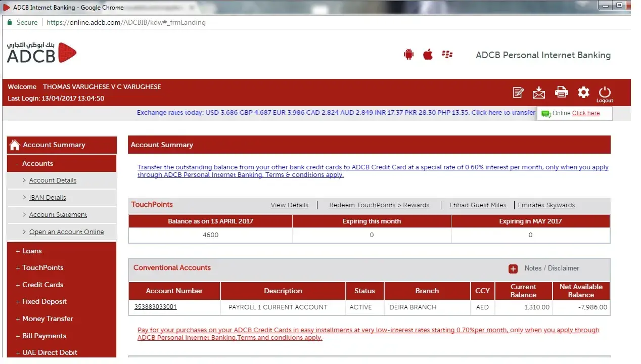This screenshot has height=364, width=641.
Task: Click the browser address bar URL
Action: 126,22
